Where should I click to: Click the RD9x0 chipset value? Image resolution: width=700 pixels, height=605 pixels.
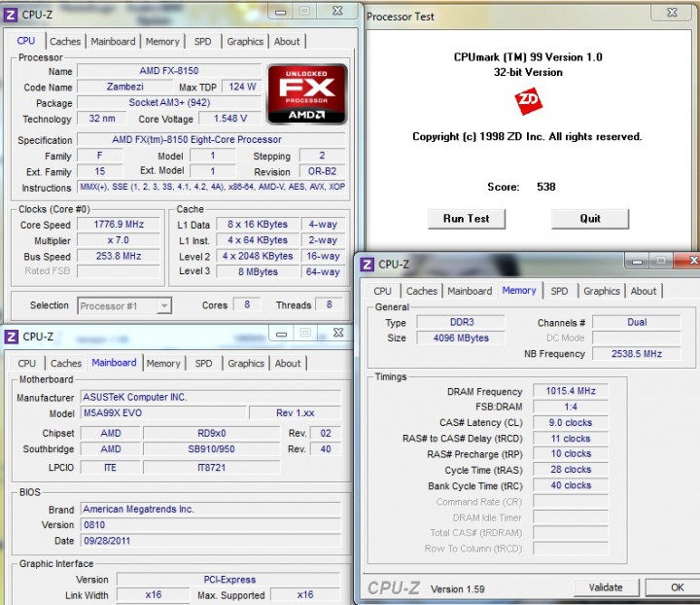coord(212,433)
